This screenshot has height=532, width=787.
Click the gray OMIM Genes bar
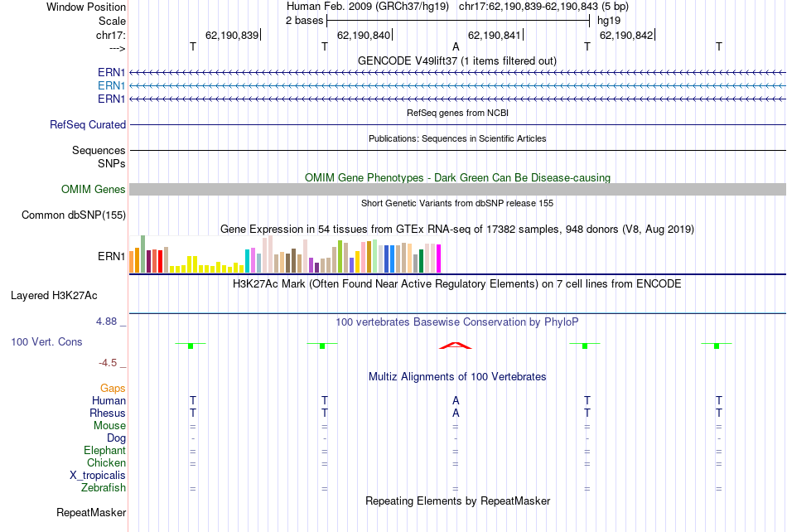pyautogui.click(x=457, y=189)
